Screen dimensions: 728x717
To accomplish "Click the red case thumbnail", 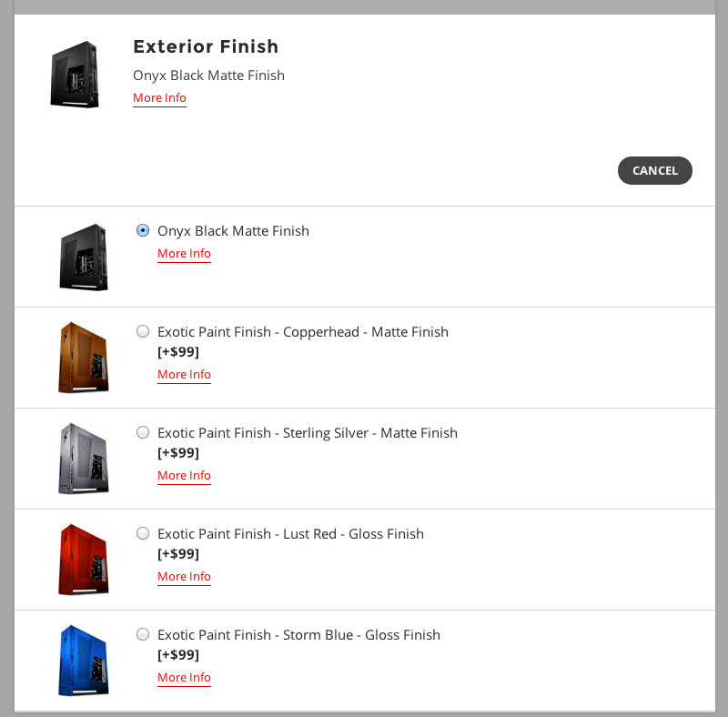I will (x=84, y=560).
